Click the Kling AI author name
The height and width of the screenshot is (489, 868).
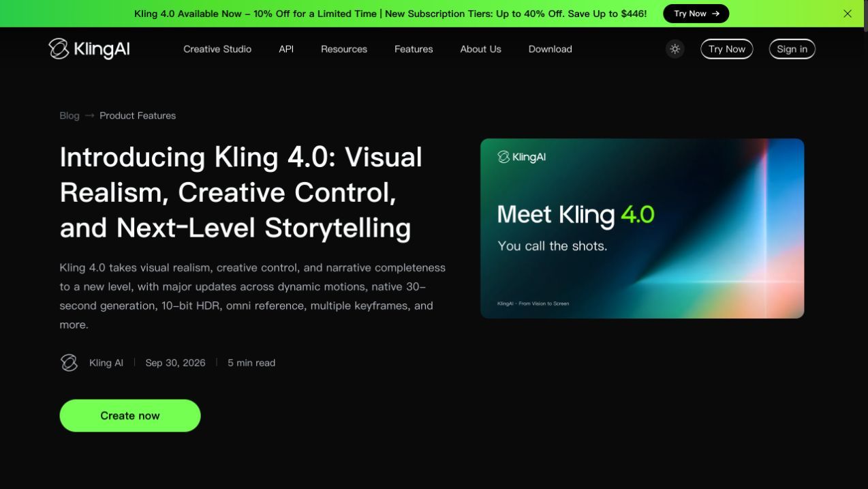106,363
